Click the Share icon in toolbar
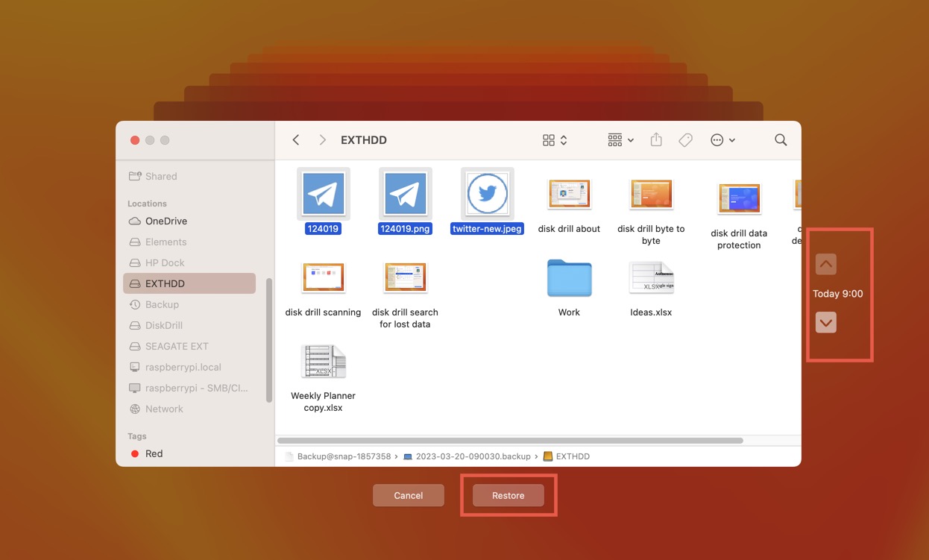This screenshot has width=929, height=560. (656, 140)
